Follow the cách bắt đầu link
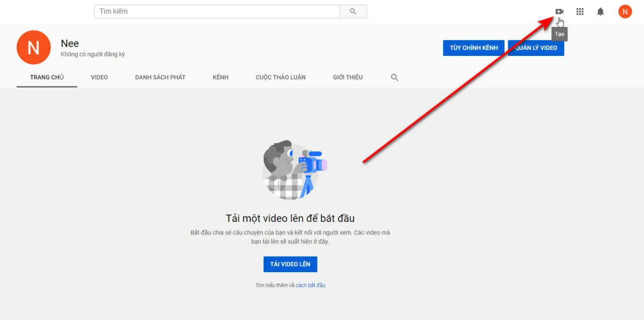644x320 pixels. point(310,285)
